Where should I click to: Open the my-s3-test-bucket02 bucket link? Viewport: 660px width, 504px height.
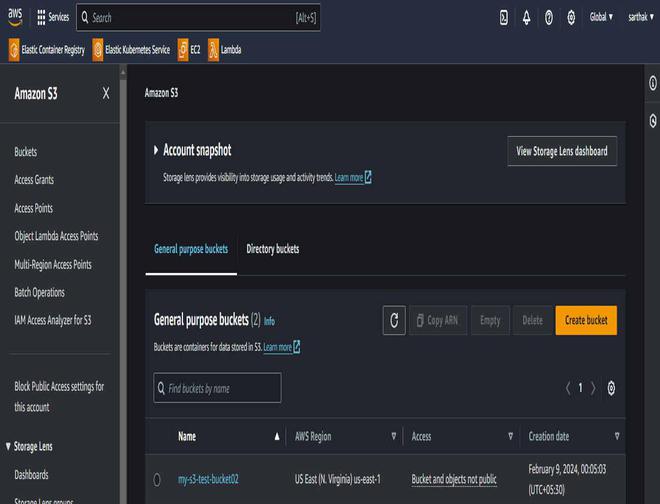[208, 479]
